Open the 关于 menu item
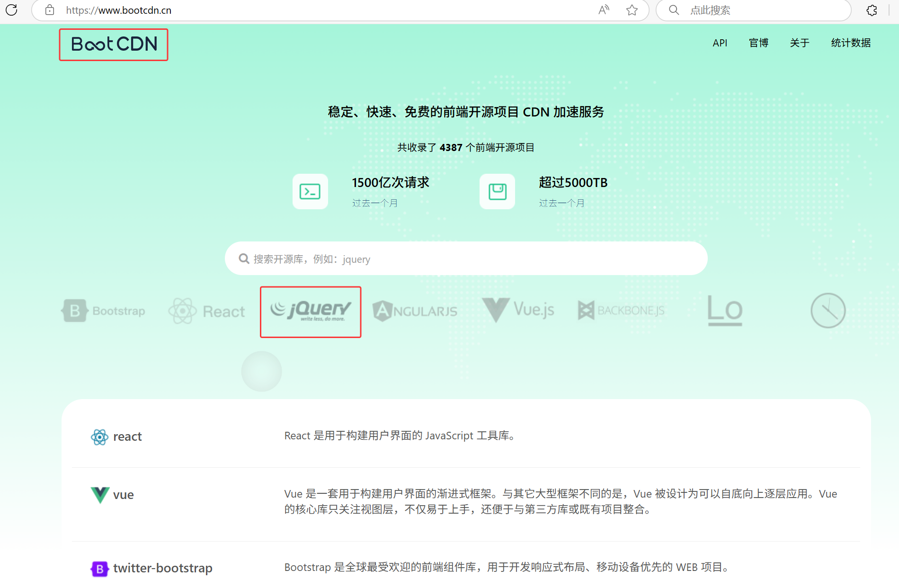This screenshot has height=588, width=899. (800, 43)
